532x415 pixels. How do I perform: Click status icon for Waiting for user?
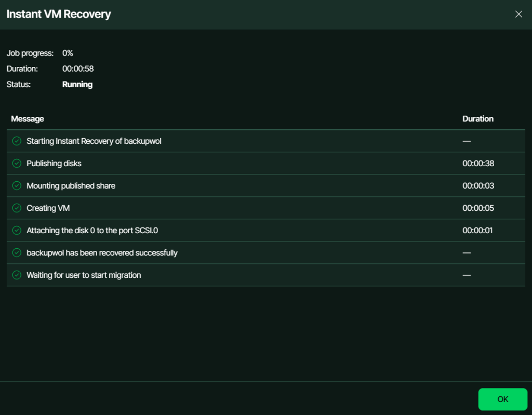coord(17,275)
